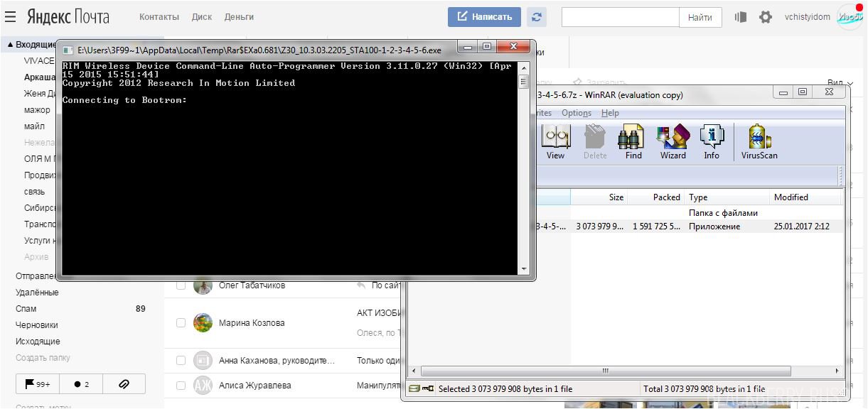Show archive Info in WinRAR
Image resolution: width=868 pixels, height=409 pixels.
pyautogui.click(x=712, y=142)
